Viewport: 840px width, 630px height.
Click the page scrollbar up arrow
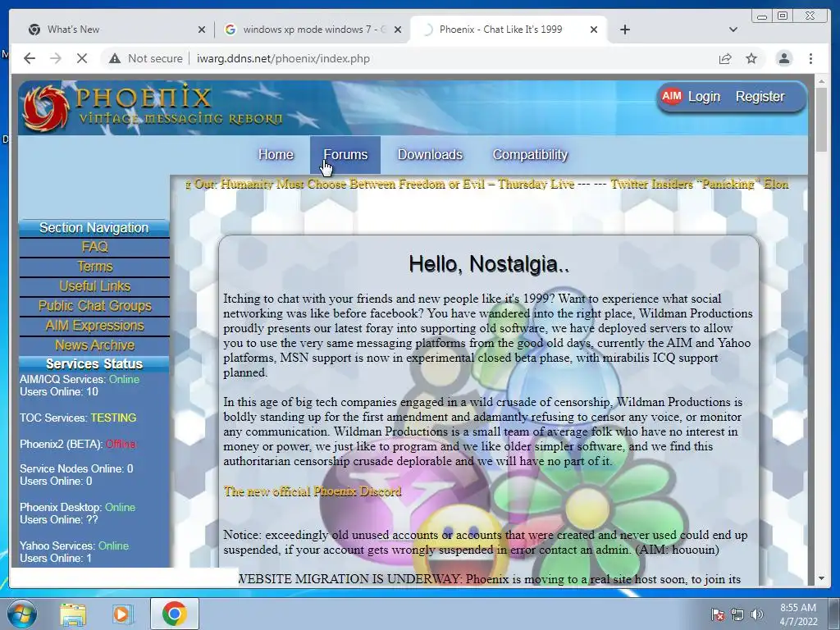(820, 81)
